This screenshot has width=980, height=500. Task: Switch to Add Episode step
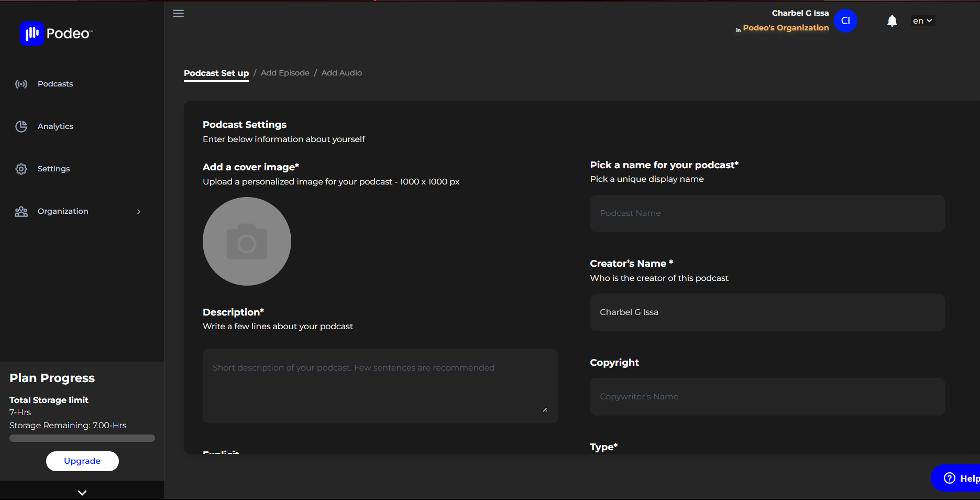[x=285, y=73]
